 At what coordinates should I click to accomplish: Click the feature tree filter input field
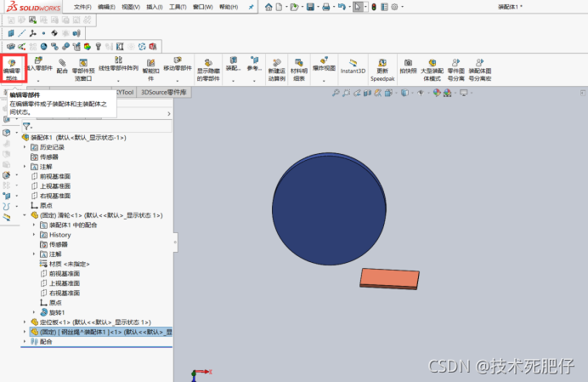tap(102, 126)
